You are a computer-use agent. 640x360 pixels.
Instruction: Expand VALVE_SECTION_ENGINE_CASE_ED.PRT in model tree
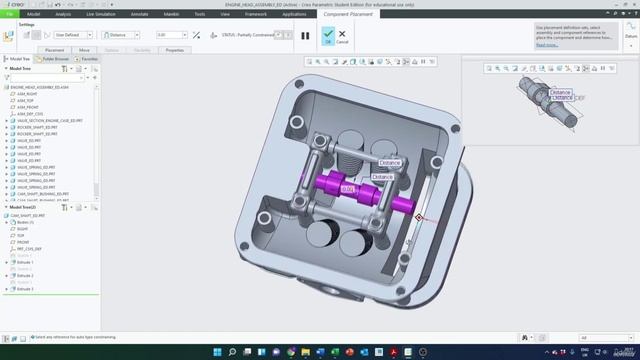(x=7, y=121)
